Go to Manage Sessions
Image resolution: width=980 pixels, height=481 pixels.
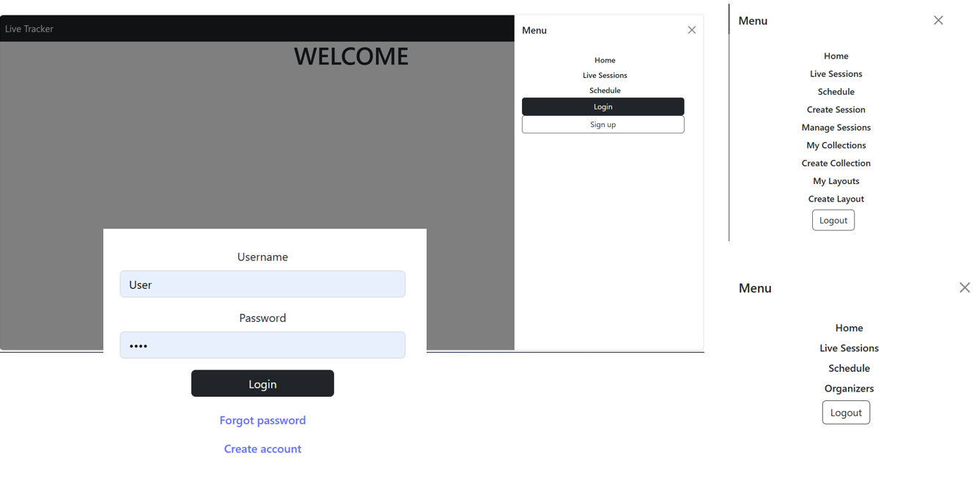pyautogui.click(x=836, y=128)
